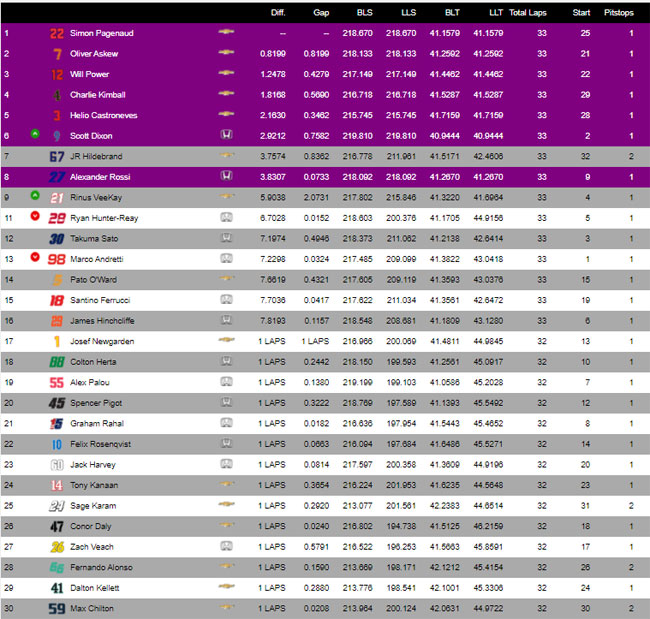This screenshot has height=619, width=650.
Task: Click the Pitstops column header
Action: [618, 13]
